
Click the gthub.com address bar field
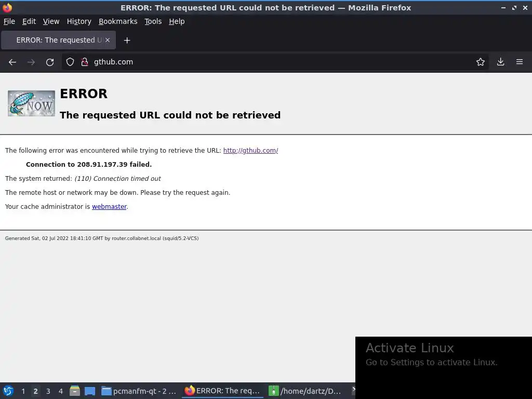(275, 62)
